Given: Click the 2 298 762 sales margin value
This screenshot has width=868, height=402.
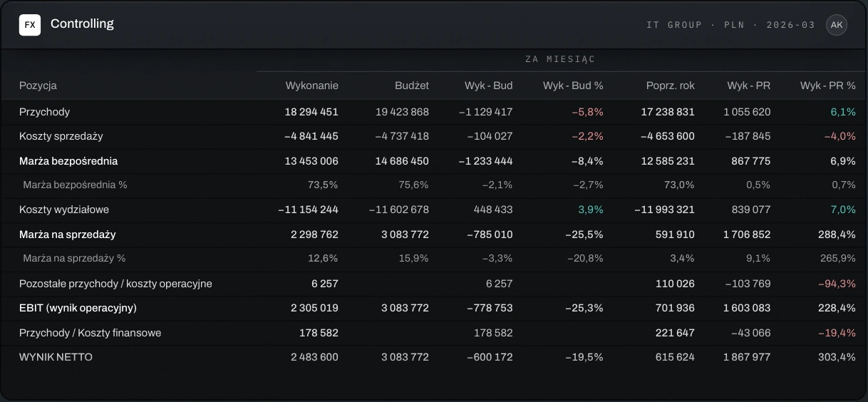Looking at the screenshot, I should click(x=314, y=234).
